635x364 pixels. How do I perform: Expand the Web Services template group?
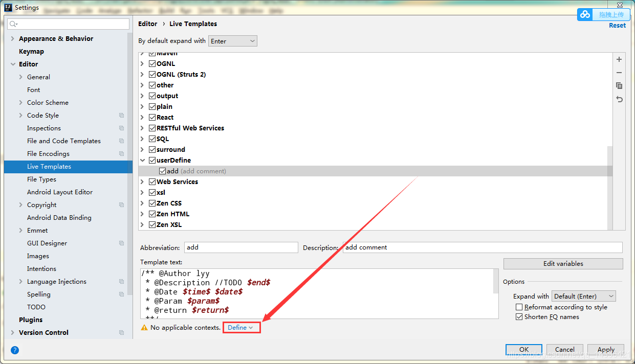pos(143,182)
